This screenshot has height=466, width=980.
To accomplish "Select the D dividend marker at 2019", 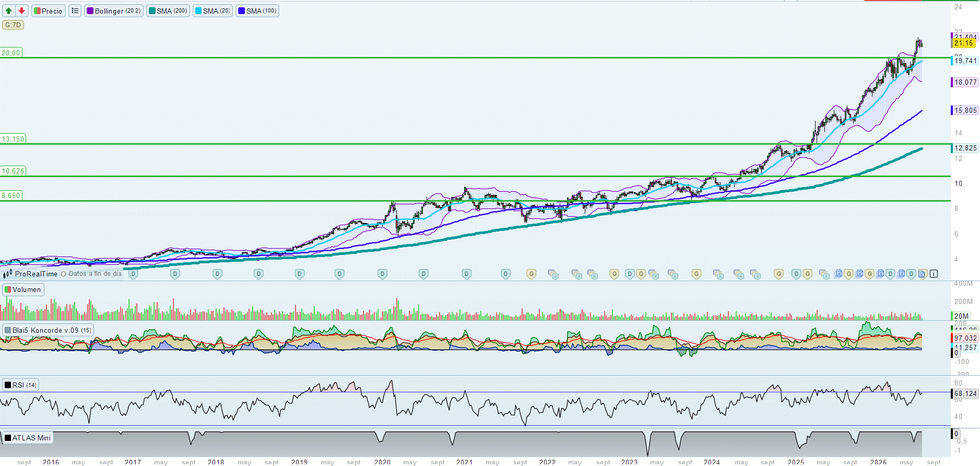I will click(x=299, y=274).
